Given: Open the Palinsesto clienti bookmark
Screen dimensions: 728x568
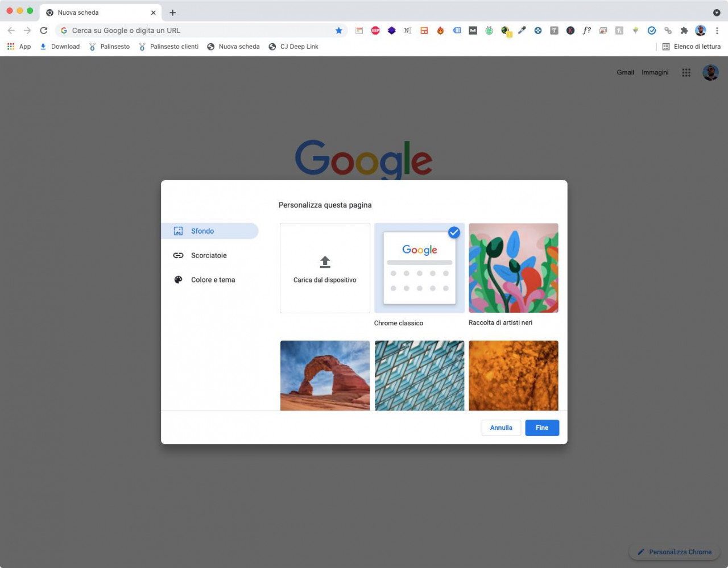Looking at the screenshot, I should [168, 47].
